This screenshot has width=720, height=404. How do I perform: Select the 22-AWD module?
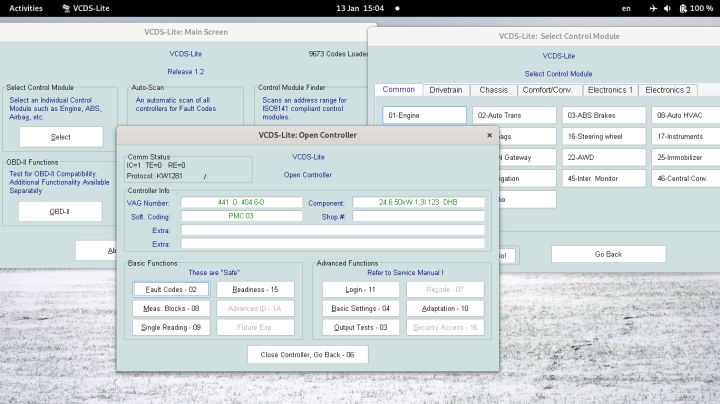[604, 157]
